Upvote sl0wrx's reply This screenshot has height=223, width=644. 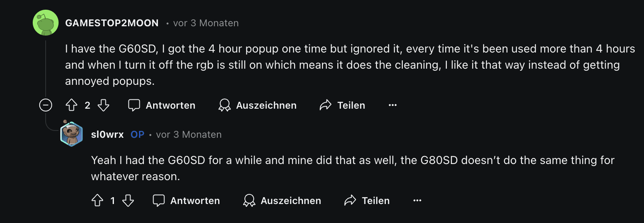tap(97, 200)
